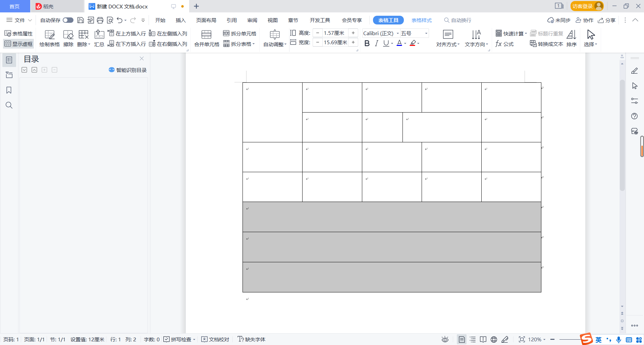Click the Save icon in quick toolbar
Screen dimensions: 644x345
point(80,20)
